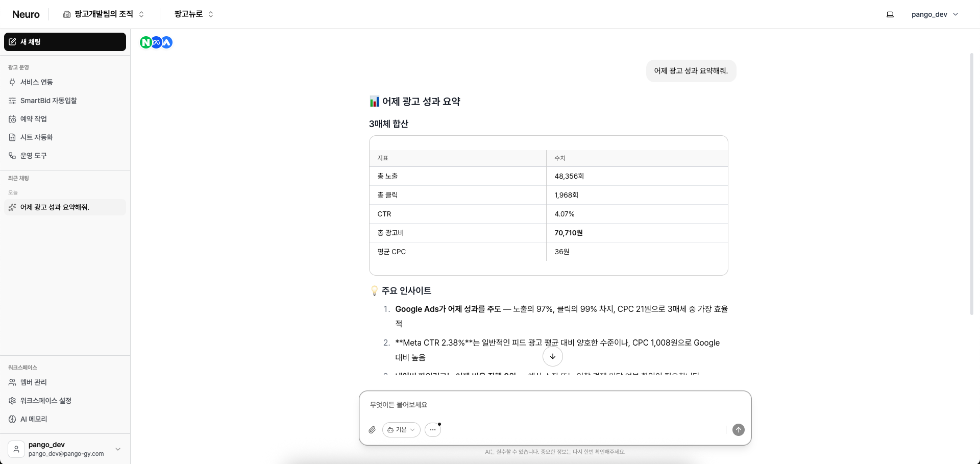Open the 팡고뉴로 workspace dropdown

[193, 14]
